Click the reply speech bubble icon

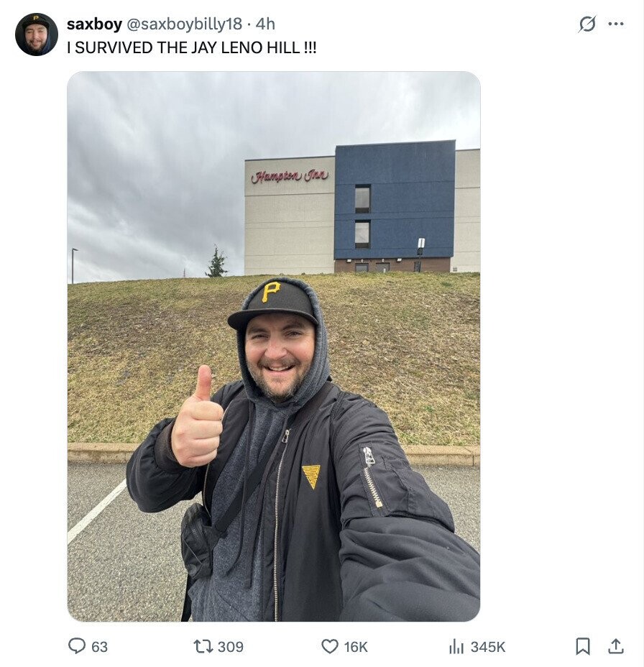click(77, 646)
